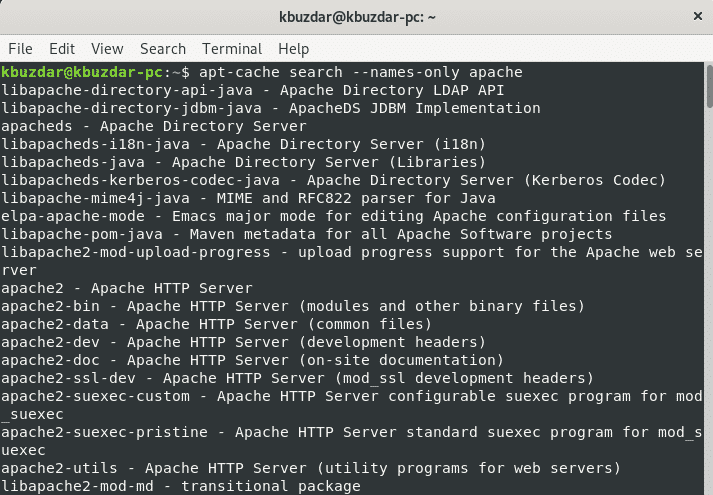This screenshot has height=495, width=713.
Task: Click the libapache2-mod-md transitional package line
Action: 180,486
